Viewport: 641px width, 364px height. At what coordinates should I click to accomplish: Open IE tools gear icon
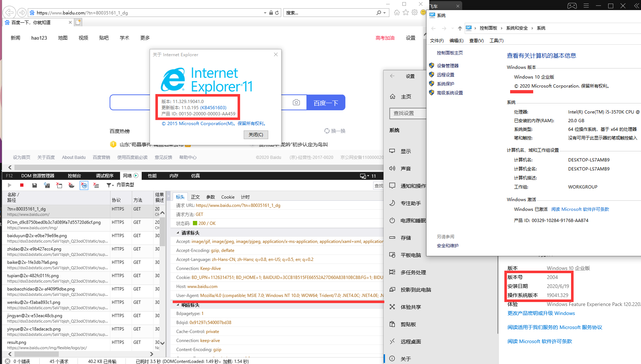pyautogui.click(x=415, y=13)
